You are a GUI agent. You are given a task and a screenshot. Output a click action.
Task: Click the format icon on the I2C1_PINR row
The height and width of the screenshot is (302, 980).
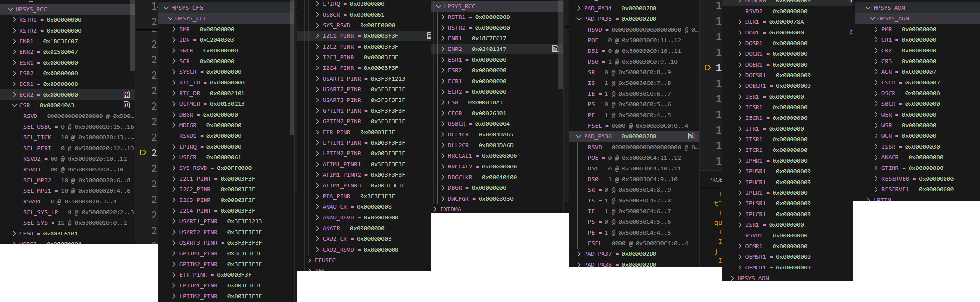pyautogui.click(x=429, y=35)
